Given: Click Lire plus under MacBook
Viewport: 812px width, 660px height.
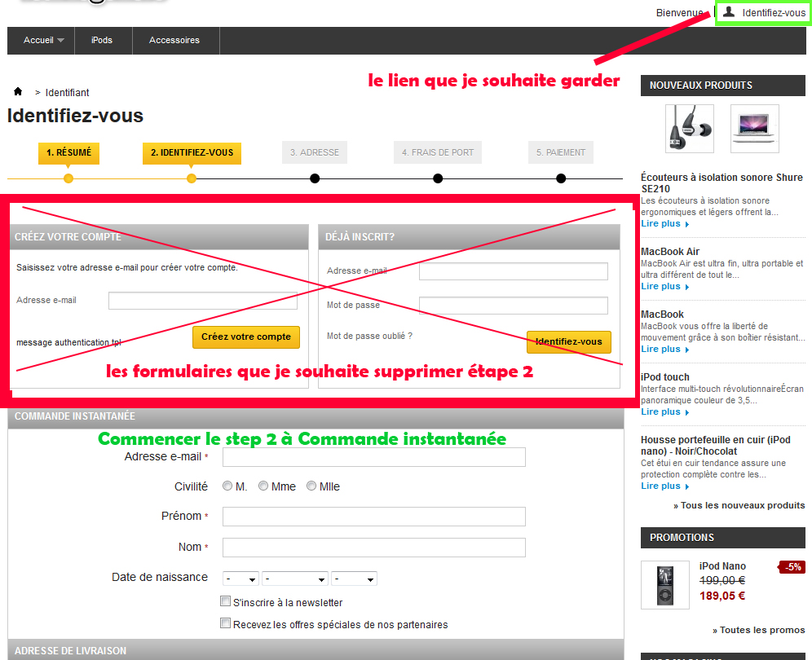Looking at the screenshot, I should pos(665,349).
